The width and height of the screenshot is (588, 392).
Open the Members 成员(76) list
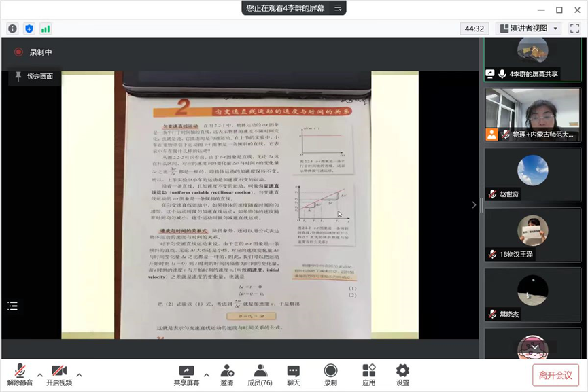click(260, 374)
